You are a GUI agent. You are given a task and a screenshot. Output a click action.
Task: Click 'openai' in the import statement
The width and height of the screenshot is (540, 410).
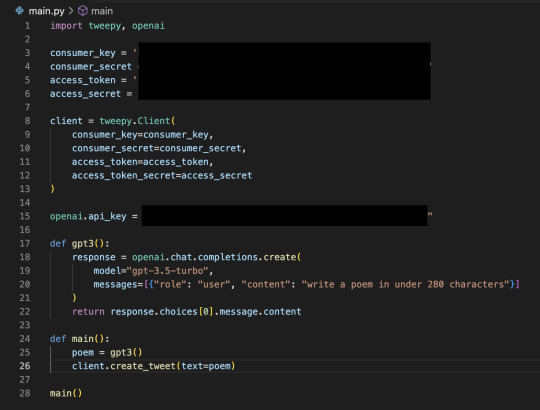(x=148, y=26)
